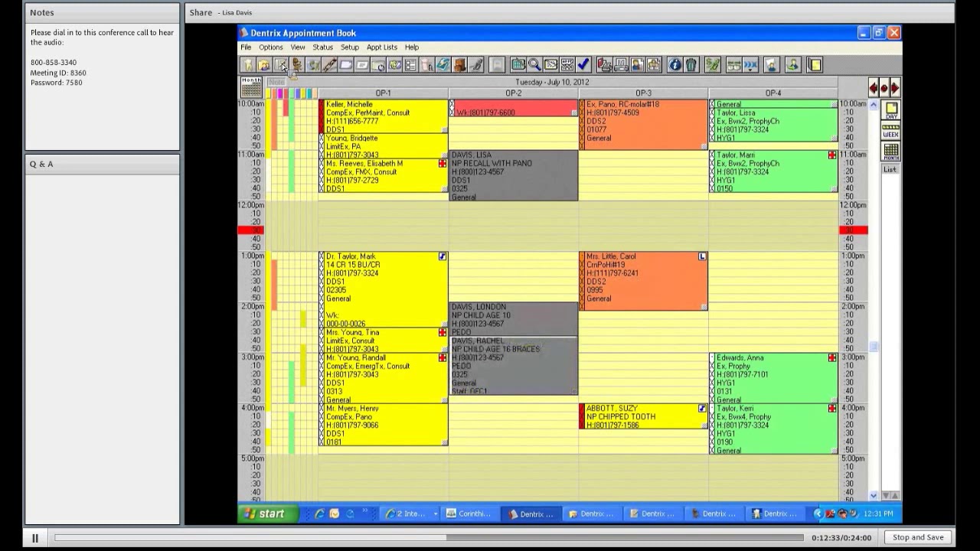The image size is (980, 551).
Task: Open the Setup menu
Action: pos(349,47)
